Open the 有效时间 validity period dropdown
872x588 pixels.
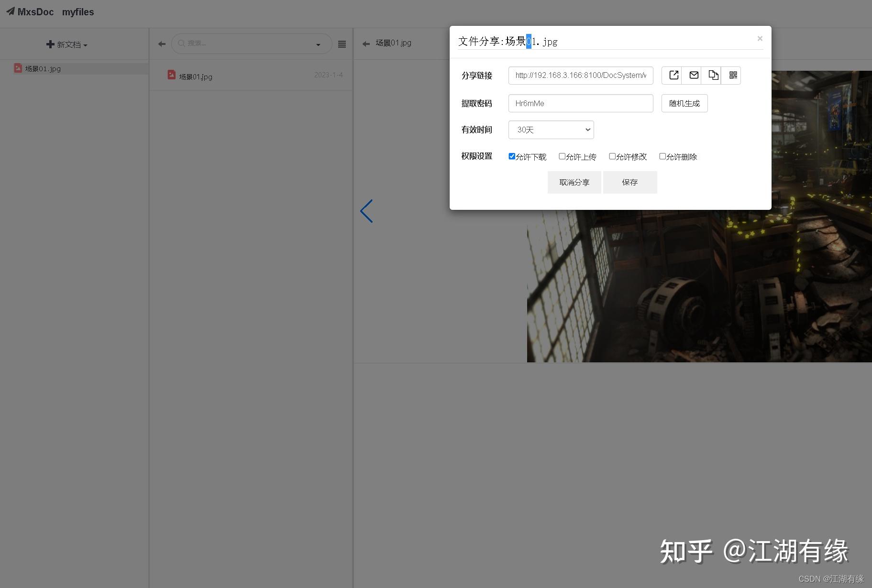point(551,130)
